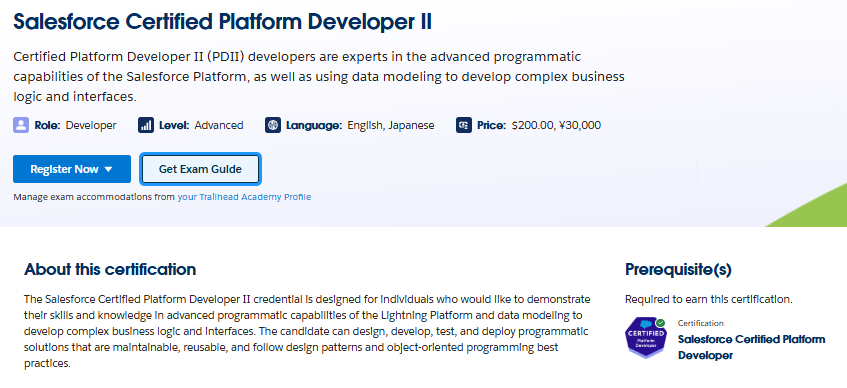Click the Role person icon

pyautogui.click(x=21, y=125)
